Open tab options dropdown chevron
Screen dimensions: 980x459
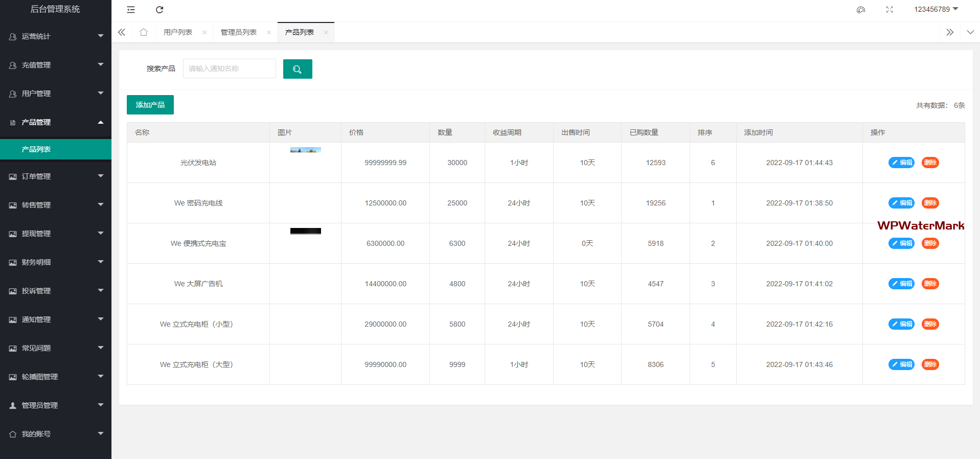[970, 32]
